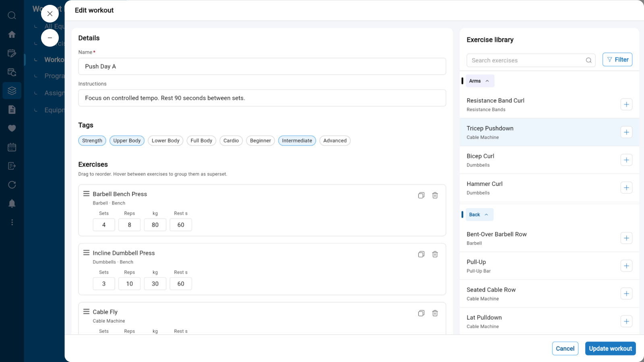The image size is (644, 362).
Task: Duplicate the Incline Dumbbell Press exercise
Action: 421,254
